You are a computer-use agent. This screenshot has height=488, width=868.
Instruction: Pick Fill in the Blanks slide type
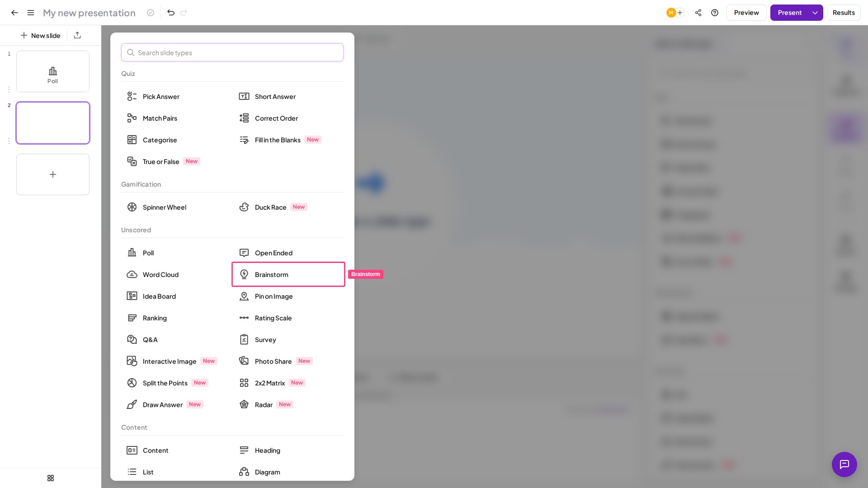(288, 140)
